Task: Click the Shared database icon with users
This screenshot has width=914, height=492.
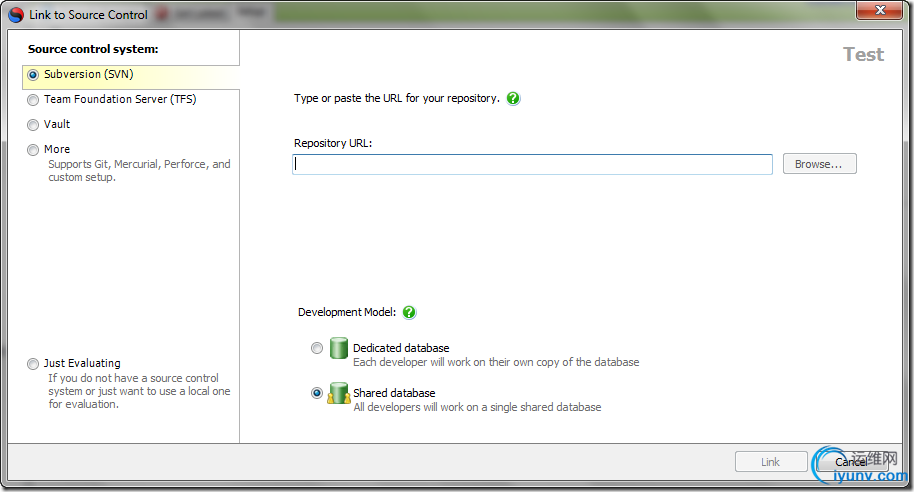Action: point(339,393)
